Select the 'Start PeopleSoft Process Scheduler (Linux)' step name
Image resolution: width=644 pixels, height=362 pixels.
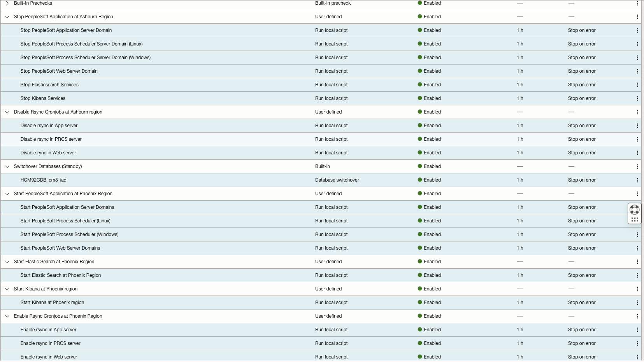tap(65, 221)
